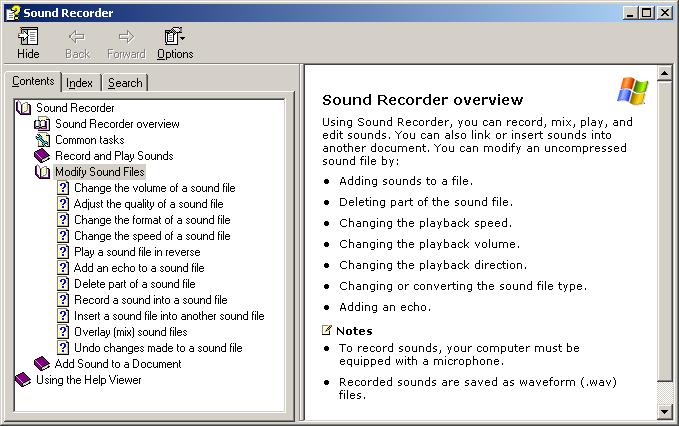Viewport: 679px width, 426px height.
Task: Click the Common tasks tools icon
Action: coord(42,140)
